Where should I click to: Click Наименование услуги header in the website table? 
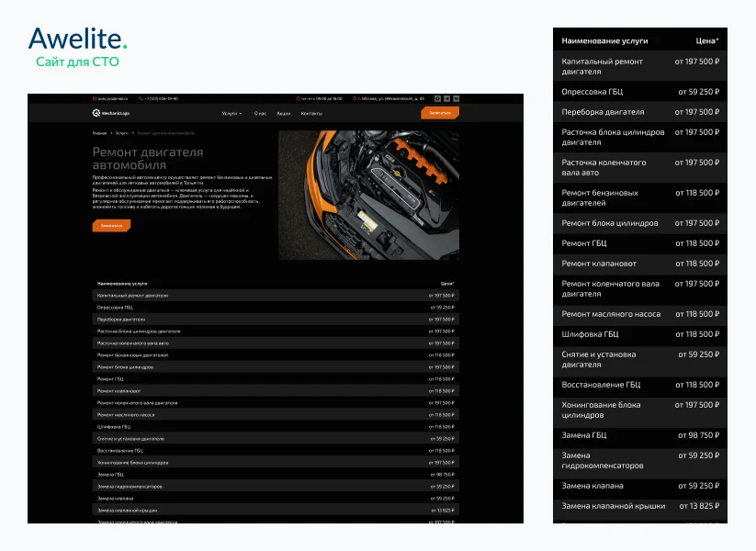pyautogui.click(x=122, y=284)
